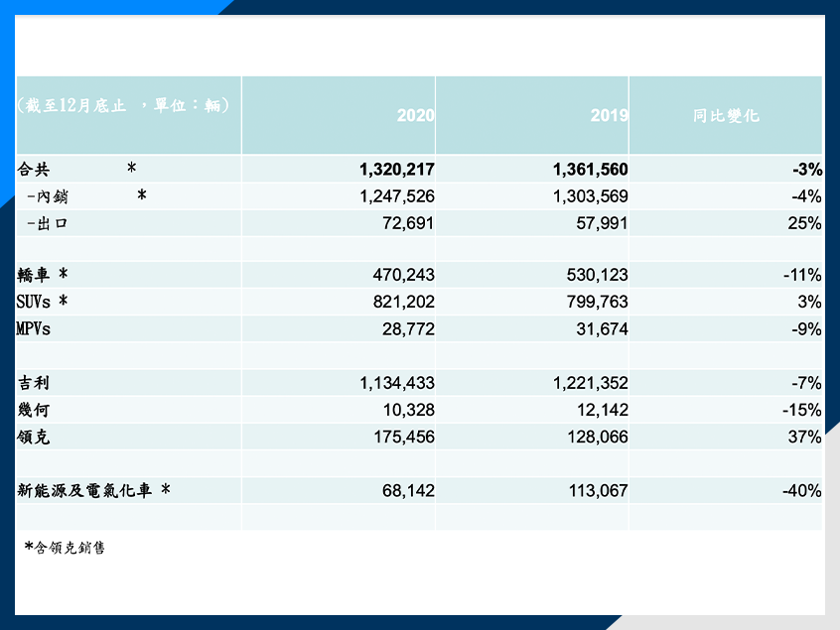
Task: Select the 同比變化 column header
Action: point(726,116)
